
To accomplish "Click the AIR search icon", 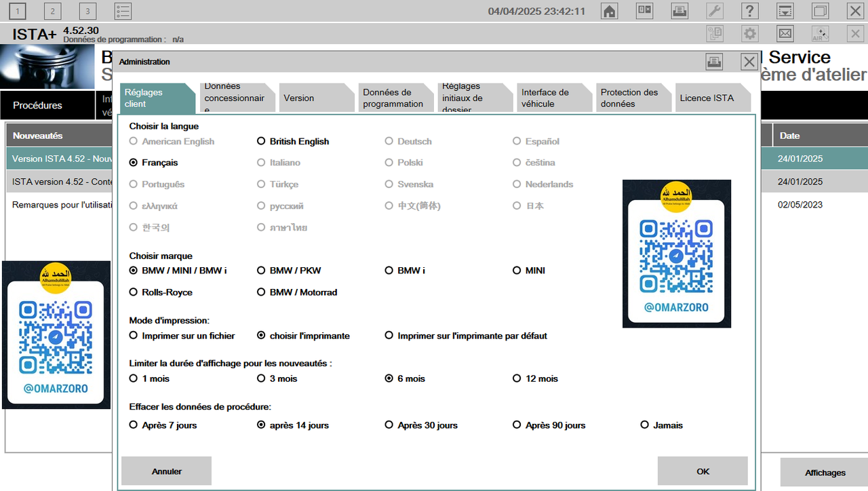I will [820, 34].
